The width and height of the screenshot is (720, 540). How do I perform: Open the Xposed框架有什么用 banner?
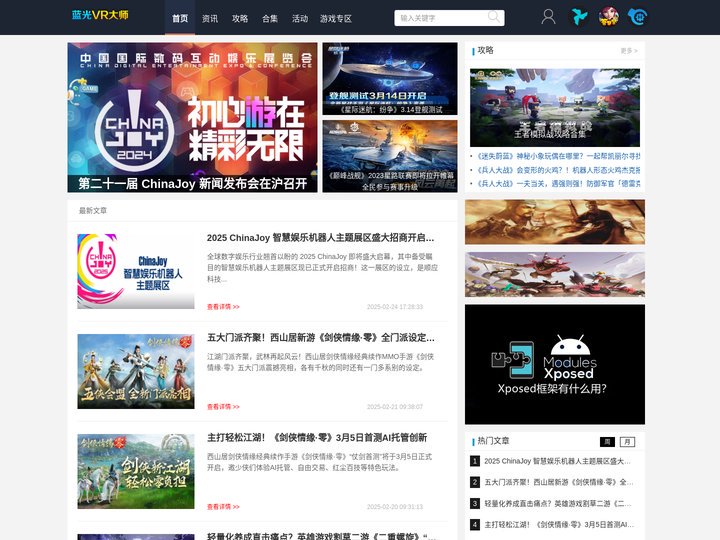(555, 364)
